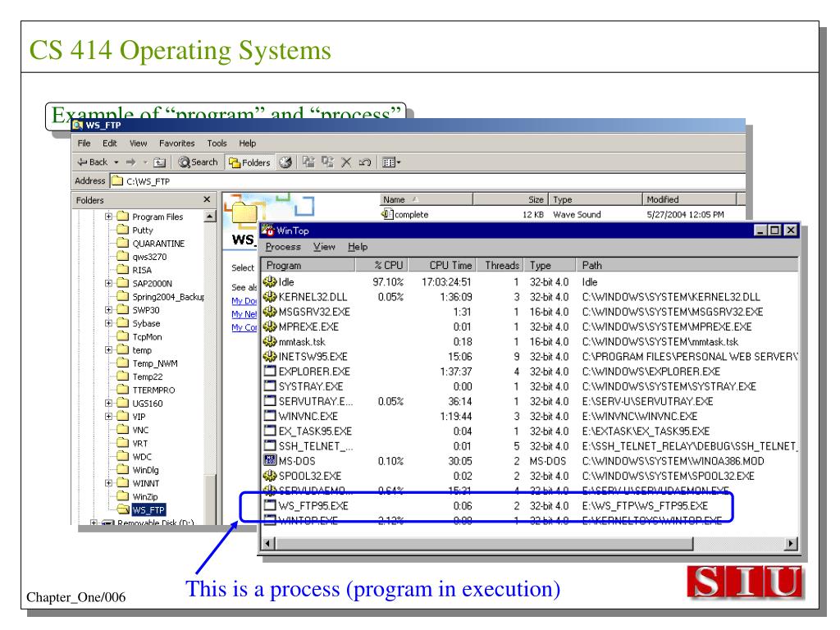The image size is (840, 630).
Task: Close the Folders pane with its X
Action: [x=207, y=199]
